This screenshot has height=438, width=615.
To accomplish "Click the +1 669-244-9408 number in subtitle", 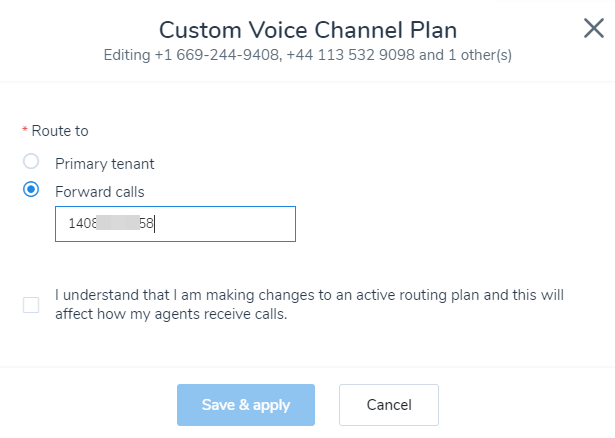I will click(218, 55).
